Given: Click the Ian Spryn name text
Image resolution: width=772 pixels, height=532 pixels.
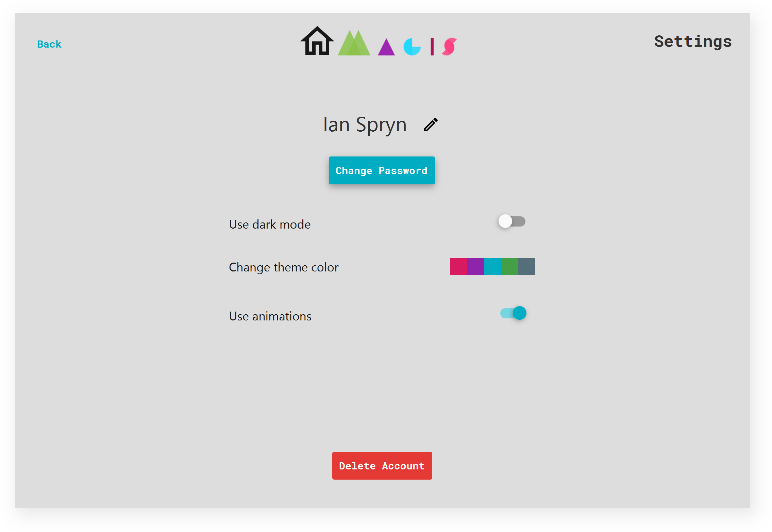Looking at the screenshot, I should pyautogui.click(x=365, y=124).
